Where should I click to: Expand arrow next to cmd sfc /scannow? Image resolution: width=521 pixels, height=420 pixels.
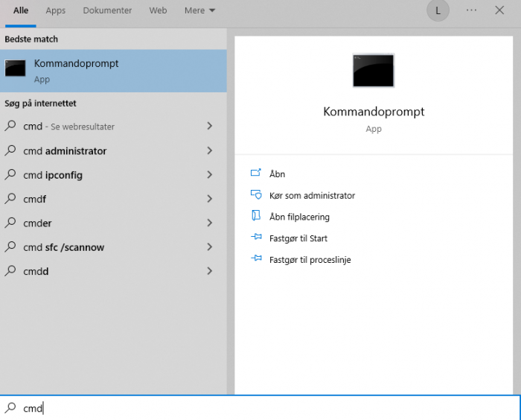point(210,246)
